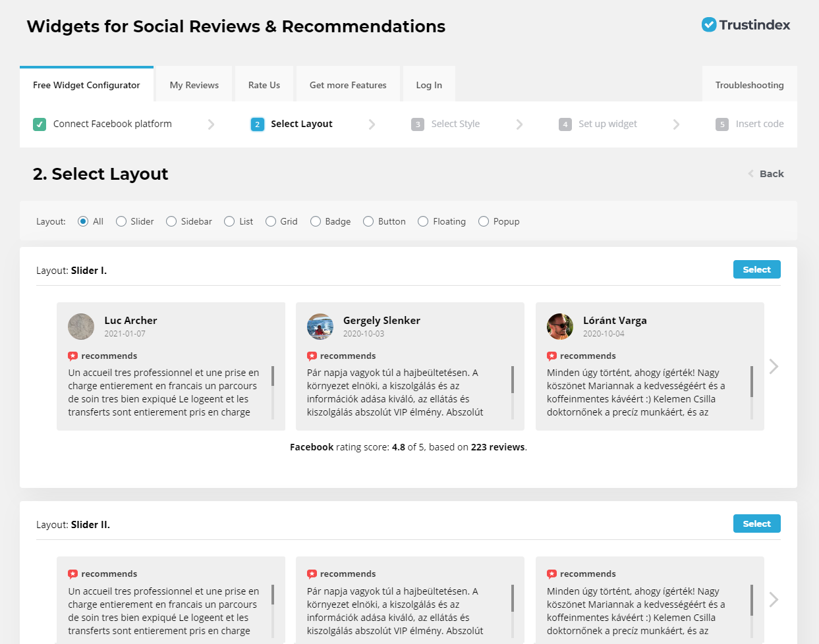Click the step 4 number badge
The width and height of the screenshot is (819, 644).
click(565, 124)
